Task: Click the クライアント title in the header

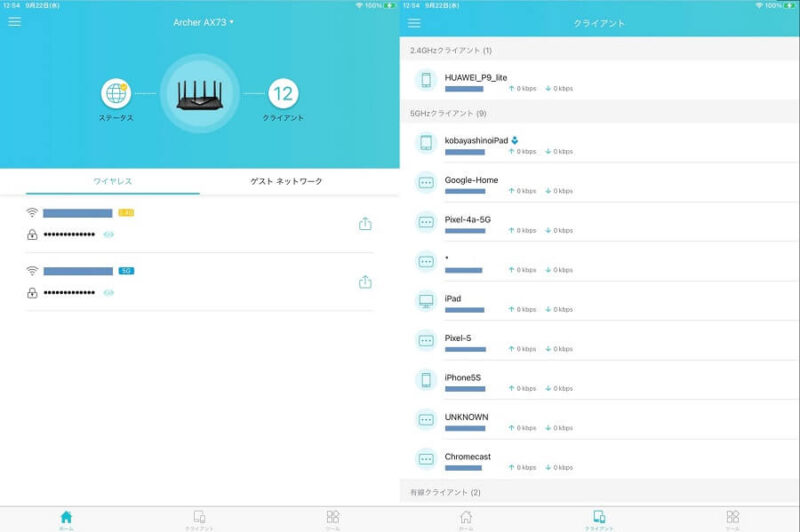Action: click(x=599, y=23)
